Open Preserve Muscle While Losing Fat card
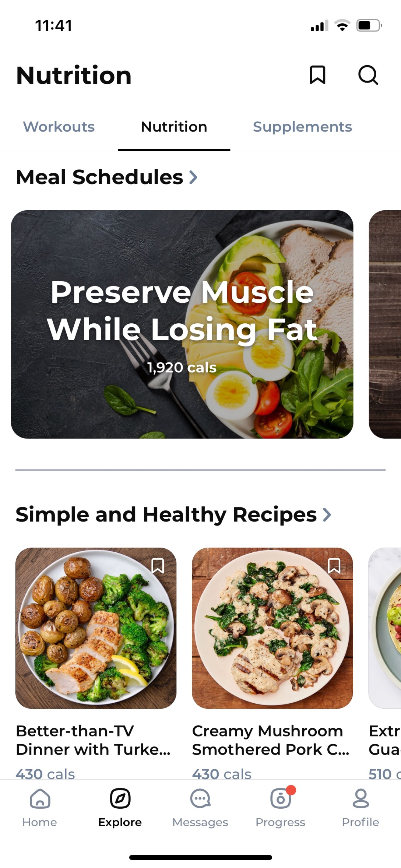 click(x=182, y=324)
